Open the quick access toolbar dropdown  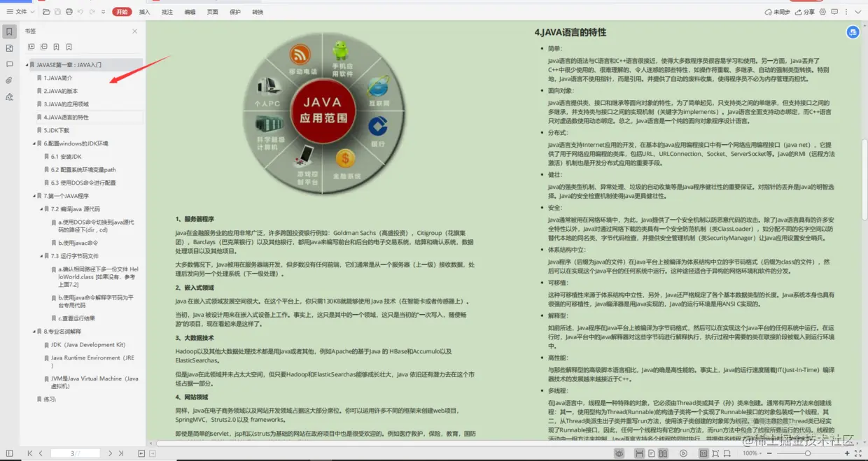104,12
